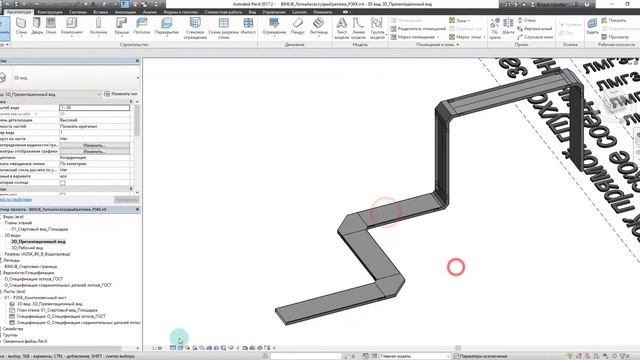The image size is (640, 360).
Task: Select the Слуховое окно tool
Action: click(x=535, y=37)
